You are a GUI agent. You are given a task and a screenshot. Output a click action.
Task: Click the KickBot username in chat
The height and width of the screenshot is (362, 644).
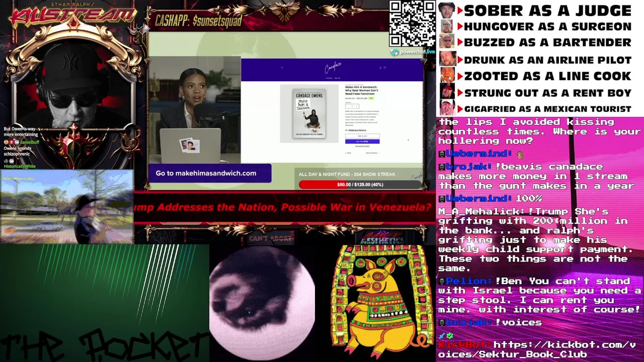pos(463,345)
